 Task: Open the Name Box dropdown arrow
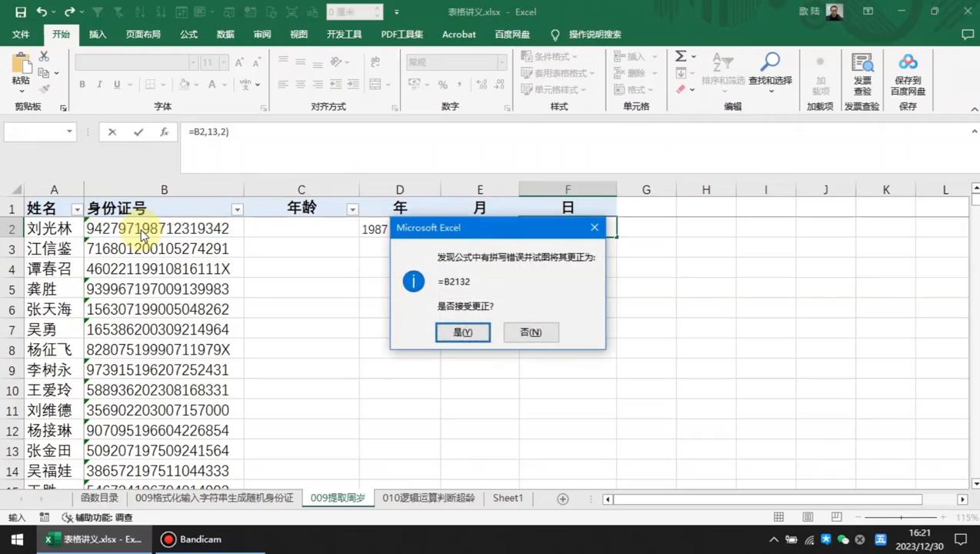coord(69,132)
